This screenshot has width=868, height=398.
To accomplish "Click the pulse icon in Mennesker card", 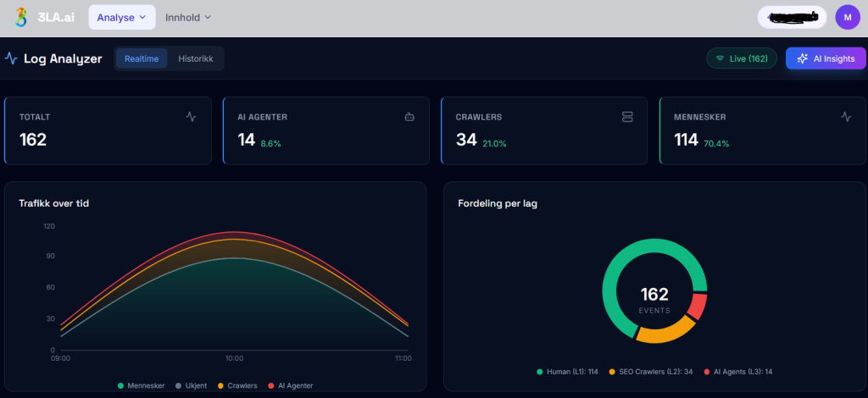I will (x=846, y=117).
